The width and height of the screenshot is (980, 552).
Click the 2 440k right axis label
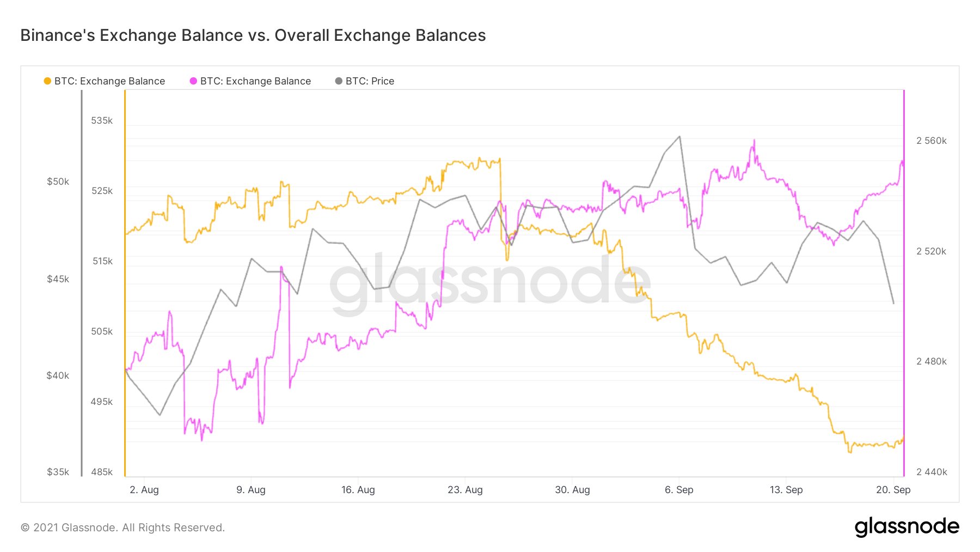[x=932, y=472]
